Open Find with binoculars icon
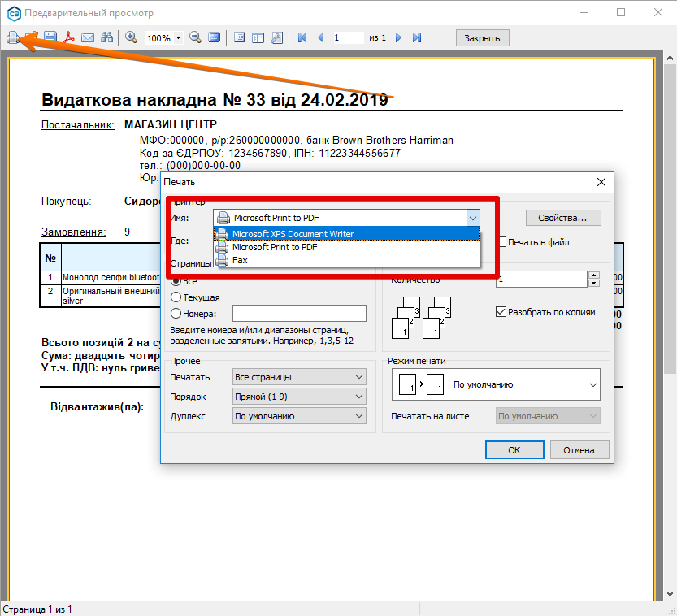 [106, 37]
